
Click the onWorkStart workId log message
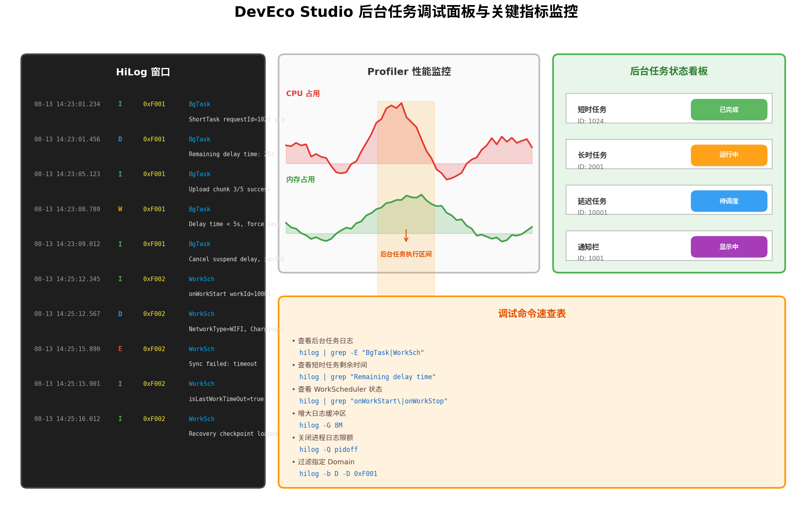click(230, 294)
